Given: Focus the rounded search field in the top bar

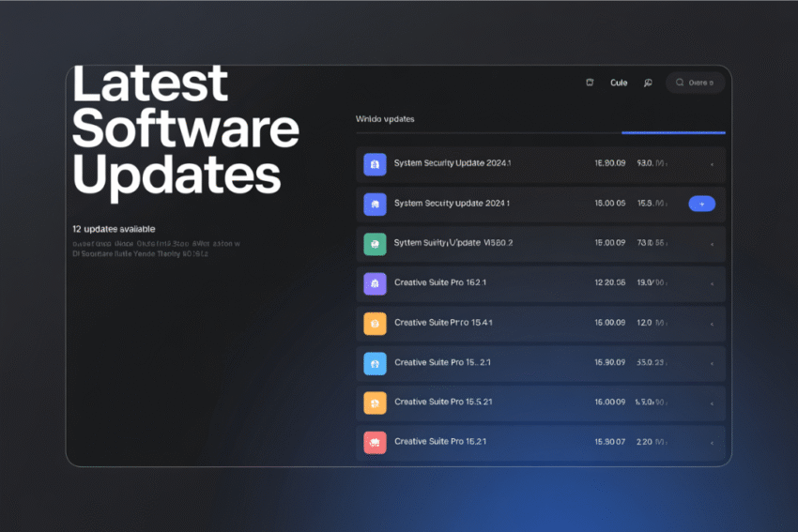Looking at the screenshot, I should pyautogui.click(x=695, y=83).
